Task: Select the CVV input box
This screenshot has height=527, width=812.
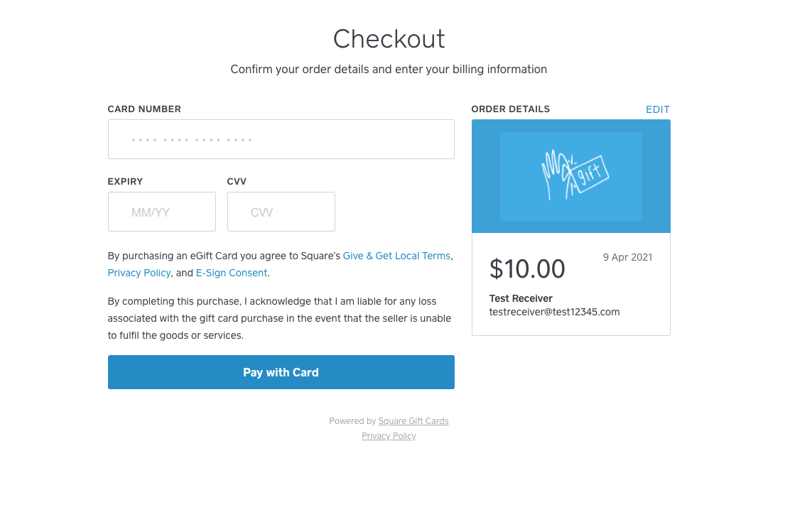Action: [281, 212]
